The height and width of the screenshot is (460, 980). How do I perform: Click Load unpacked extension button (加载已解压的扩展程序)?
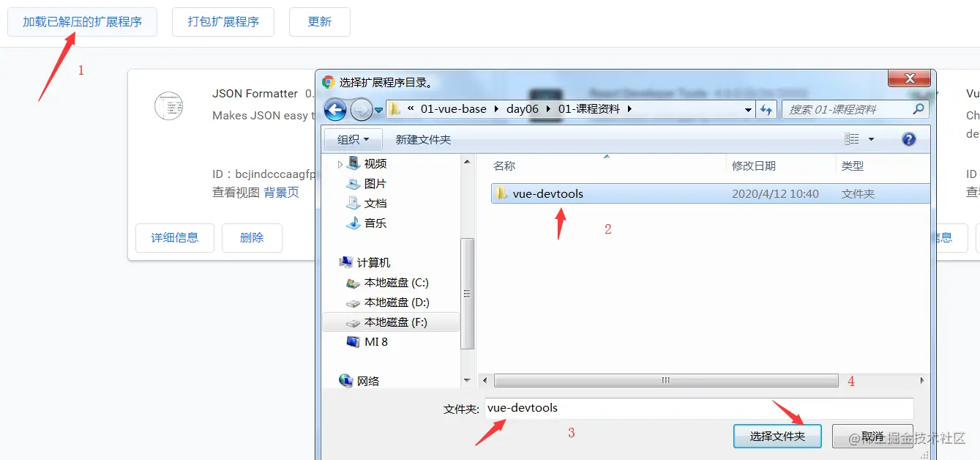click(82, 22)
